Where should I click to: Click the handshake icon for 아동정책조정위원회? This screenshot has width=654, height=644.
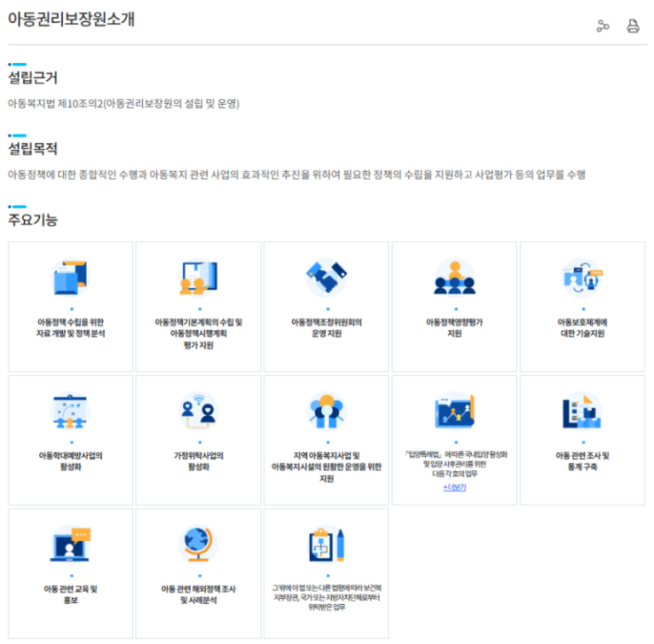click(327, 277)
